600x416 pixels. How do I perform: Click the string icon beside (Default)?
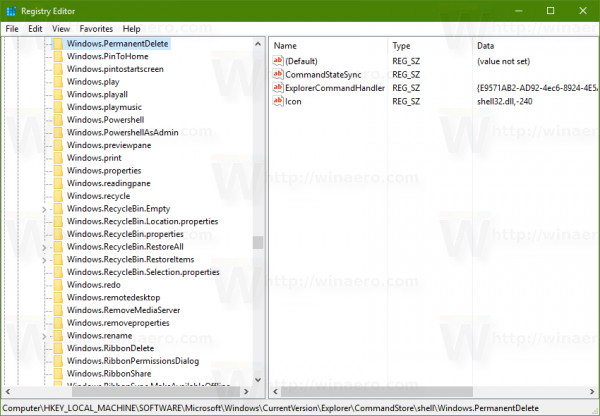click(278, 60)
